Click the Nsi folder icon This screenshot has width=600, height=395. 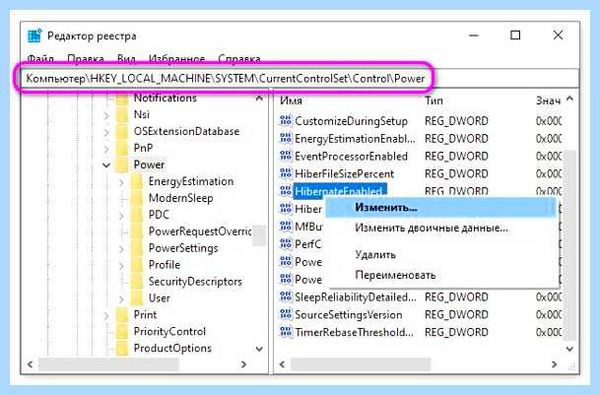(122, 114)
